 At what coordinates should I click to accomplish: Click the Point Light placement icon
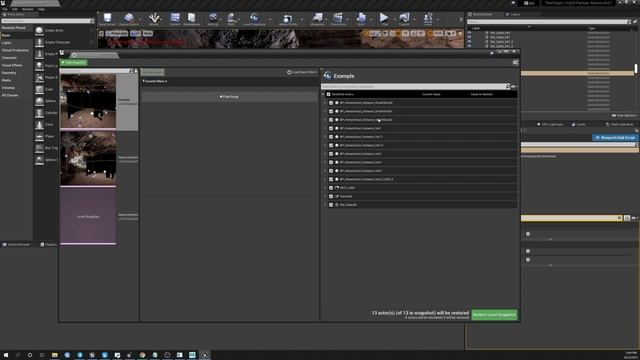[x=39, y=66]
